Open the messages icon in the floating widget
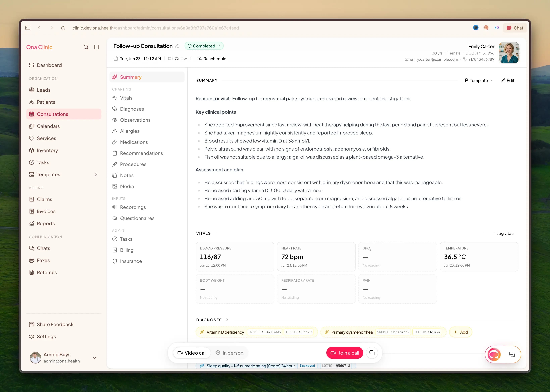 (x=512, y=354)
